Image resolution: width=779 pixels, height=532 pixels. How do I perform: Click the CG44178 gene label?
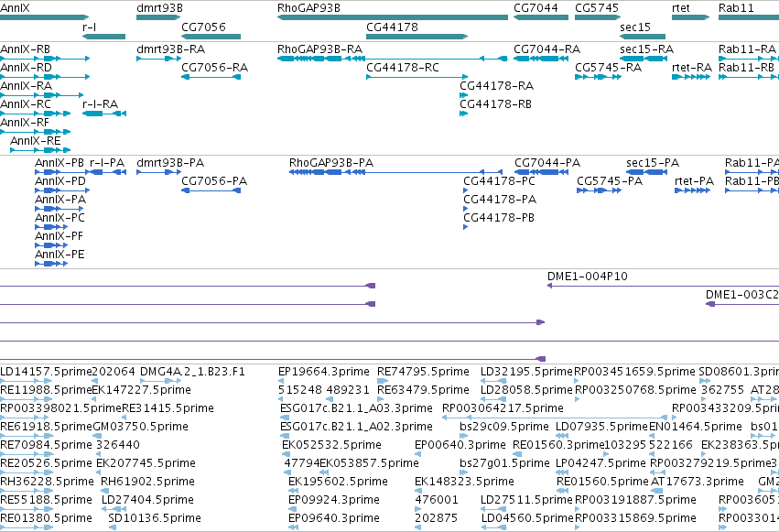[392, 27]
